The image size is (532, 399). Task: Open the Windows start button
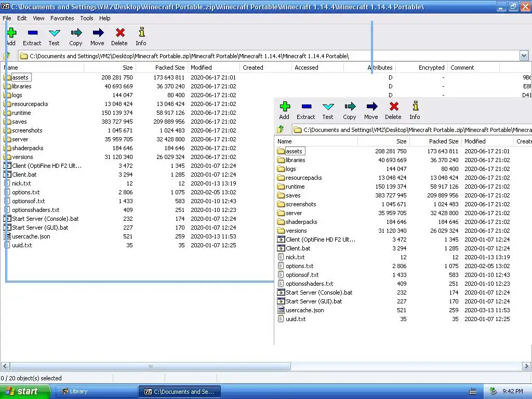[25, 391]
